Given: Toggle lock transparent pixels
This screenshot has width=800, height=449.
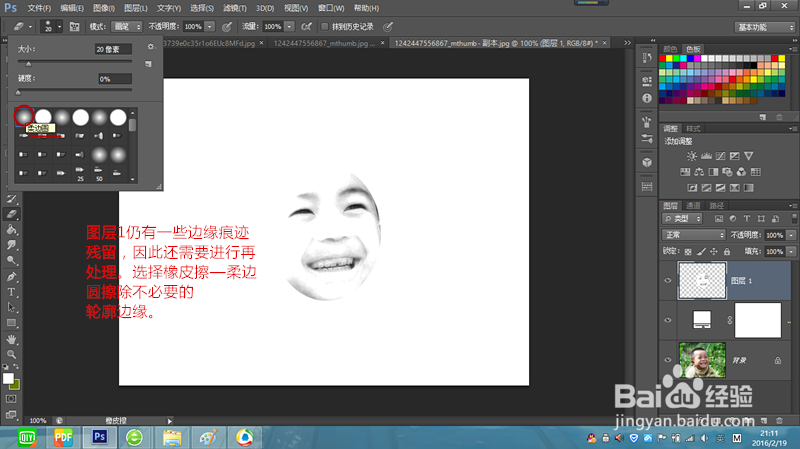Looking at the screenshot, I should click(688, 252).
